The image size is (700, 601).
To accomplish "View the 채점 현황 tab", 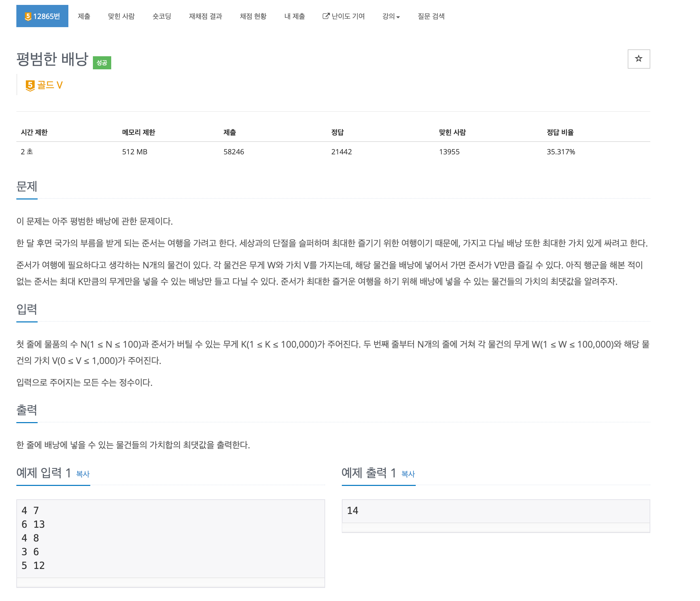I will pyautogui.click(x=253, y=16).
